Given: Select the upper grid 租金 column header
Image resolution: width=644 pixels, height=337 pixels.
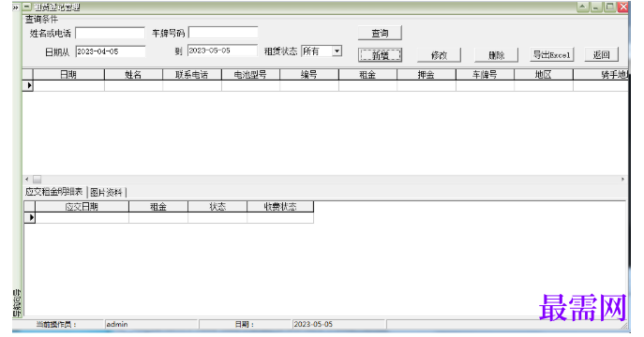Looking at the screenshot, I should pyautogui.click(x=367, y=75).
